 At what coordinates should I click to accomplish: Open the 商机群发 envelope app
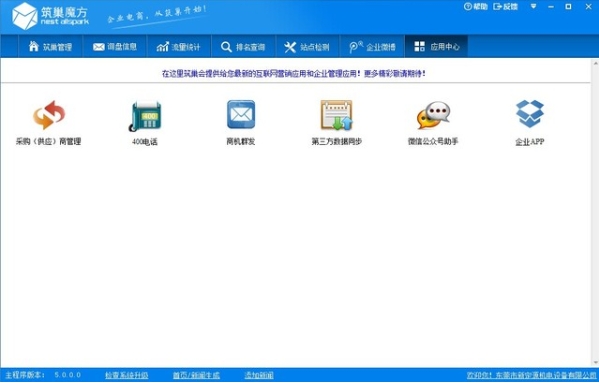[241, 114]
